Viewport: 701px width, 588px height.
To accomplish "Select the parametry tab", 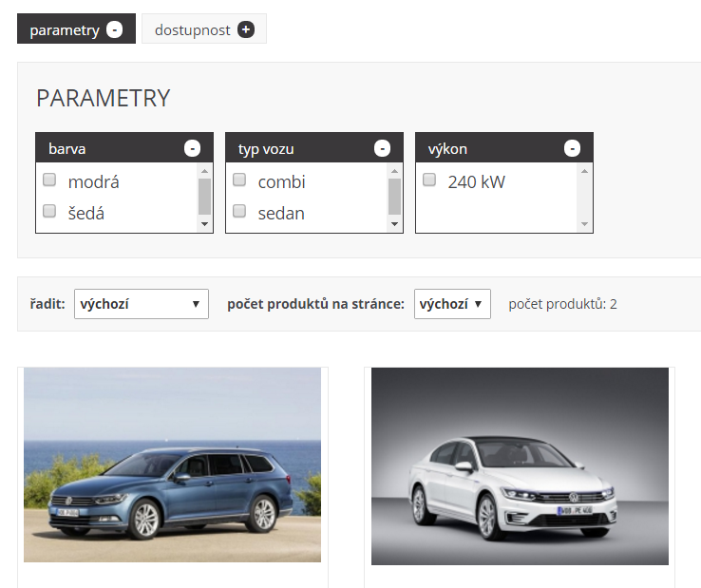I will point(64,29).
